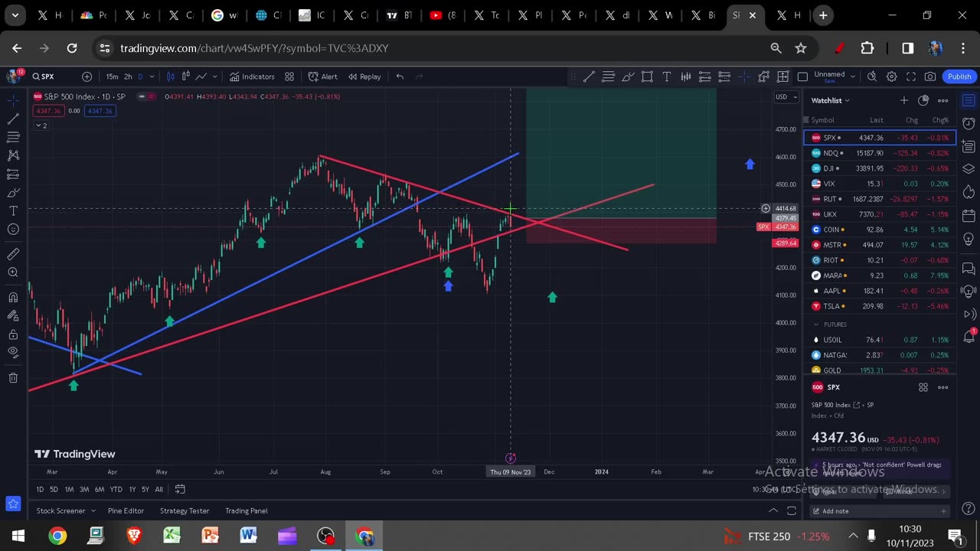980x551 pixels.
Task: Toggle magnet mode
Action: [x=13, y=297]
